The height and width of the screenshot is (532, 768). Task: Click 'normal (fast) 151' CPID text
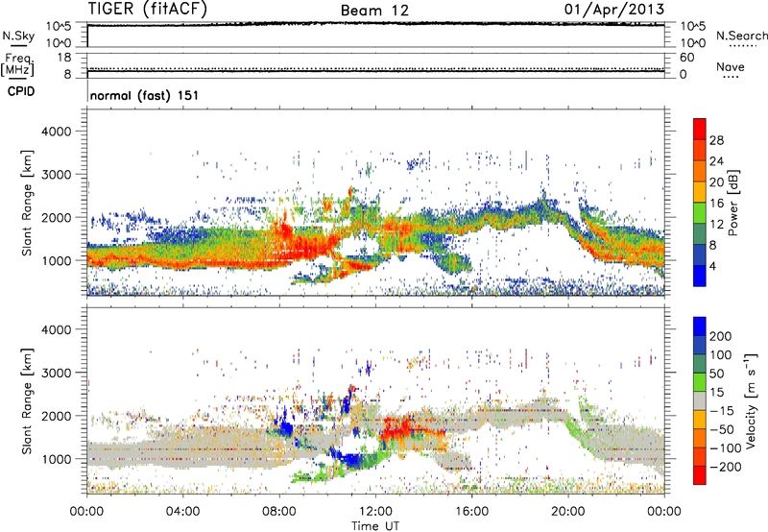[145, 95]
